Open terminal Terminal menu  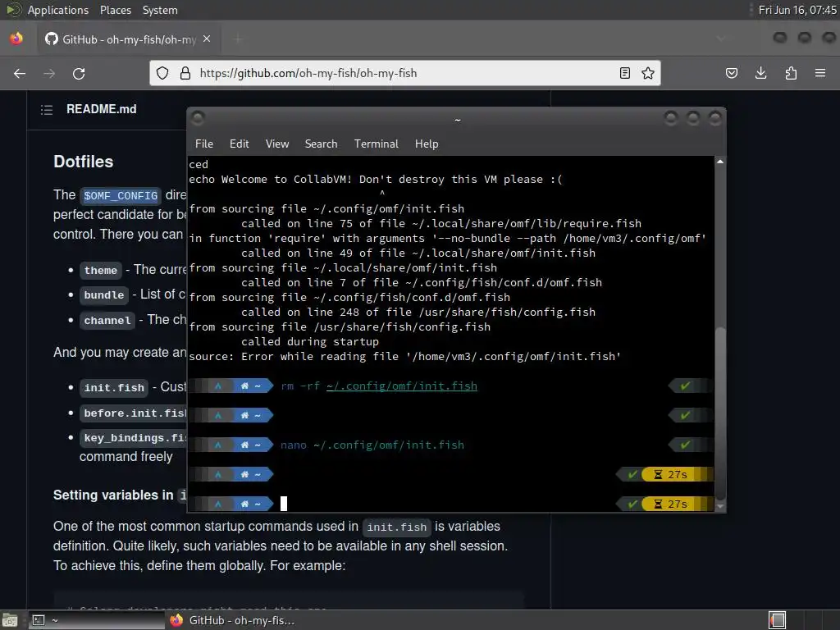[376, 144]
